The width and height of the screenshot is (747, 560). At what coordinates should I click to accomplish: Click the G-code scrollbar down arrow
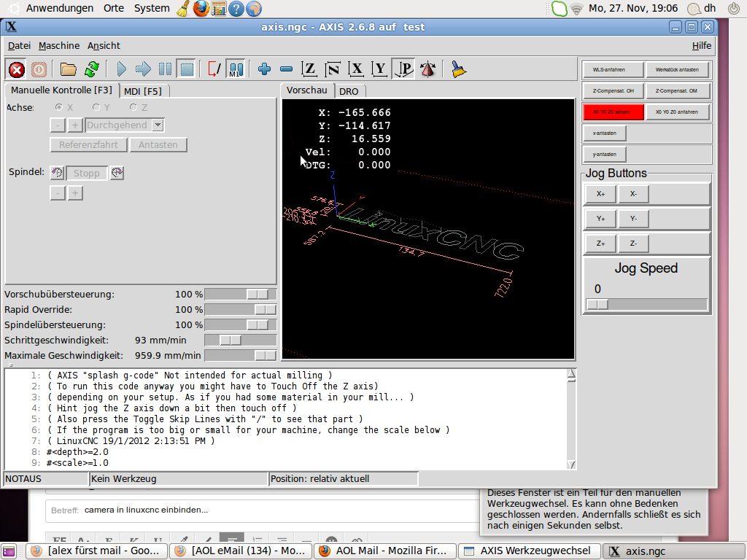click(x=571, y=464)
